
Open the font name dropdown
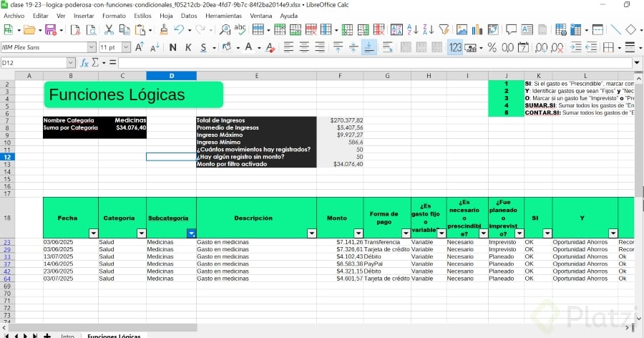coord(92,47)
